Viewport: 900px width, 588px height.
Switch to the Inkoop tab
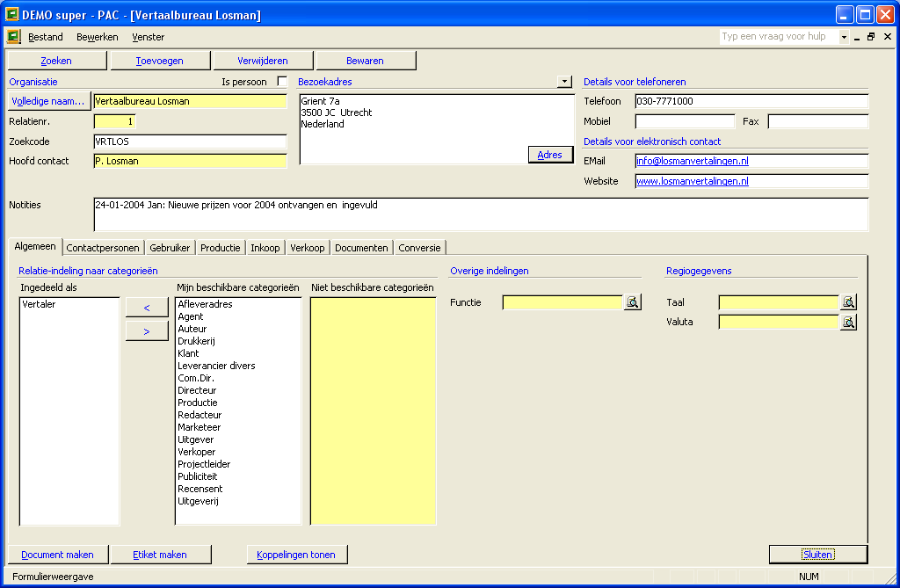tap(265, 248)
